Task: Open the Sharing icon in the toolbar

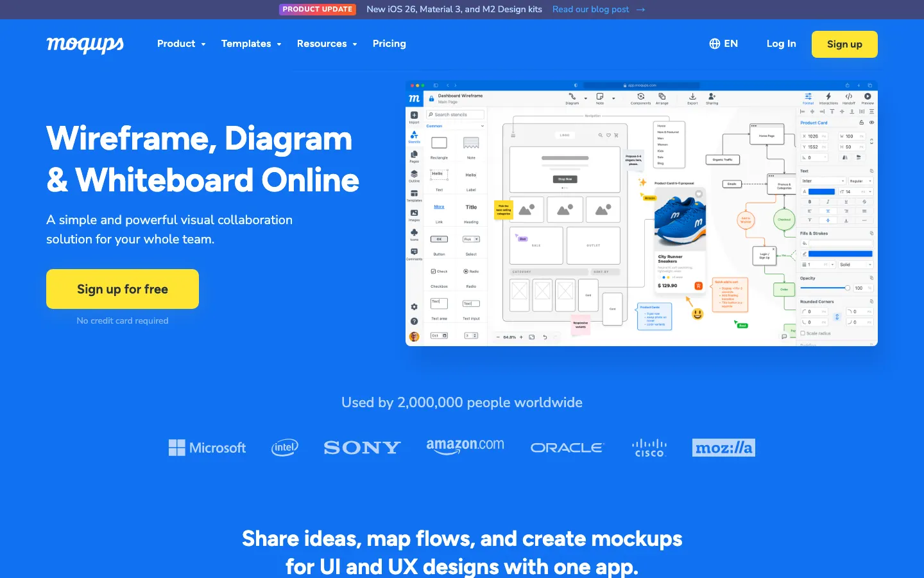Action: (x=712, y=97)
